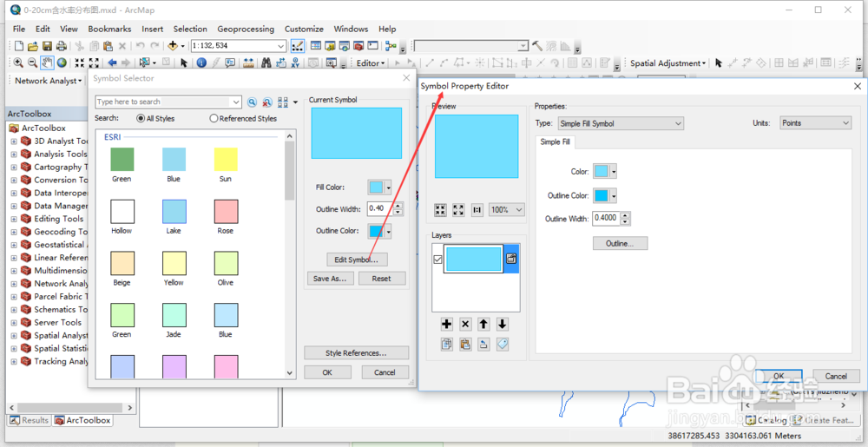Open the Bookmarks menu
The height and width of the screenshot is (447, 868).
pos(109,29)
